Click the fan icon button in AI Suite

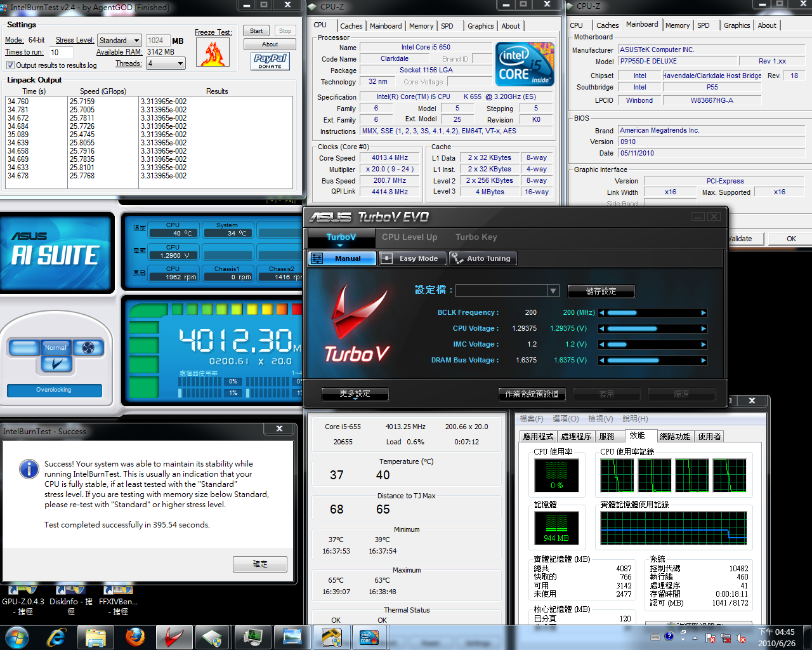tap(88, 347)
